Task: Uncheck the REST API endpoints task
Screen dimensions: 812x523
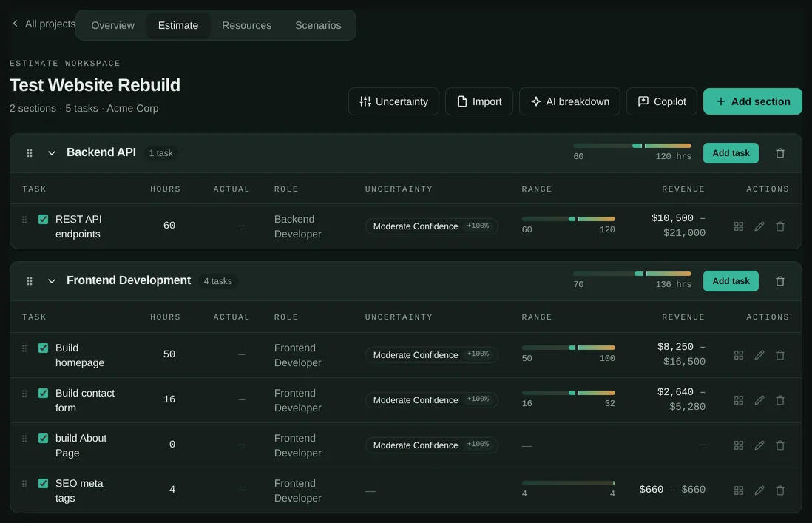Action: [x=44, y=220]
